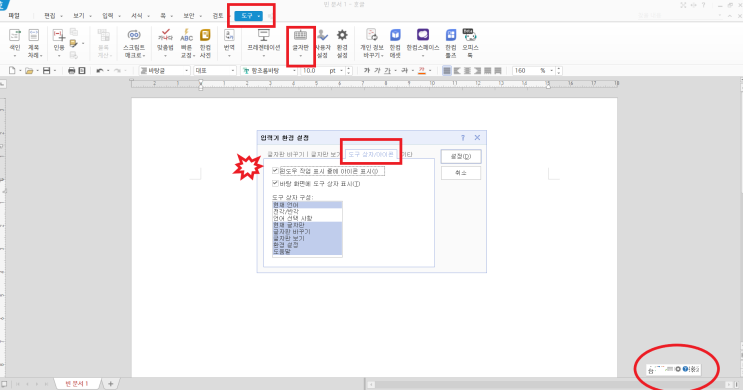
Task: Select 도움말 in the list
Action: [x=307, y=252]
